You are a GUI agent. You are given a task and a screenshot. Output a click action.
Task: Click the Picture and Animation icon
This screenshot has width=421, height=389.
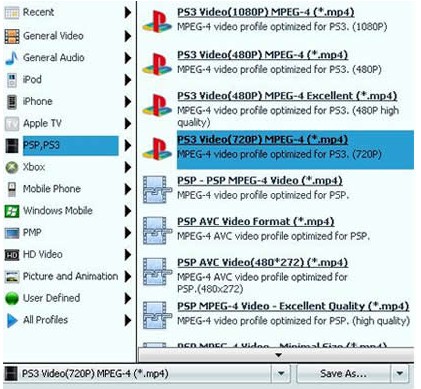tap(12, 276)
